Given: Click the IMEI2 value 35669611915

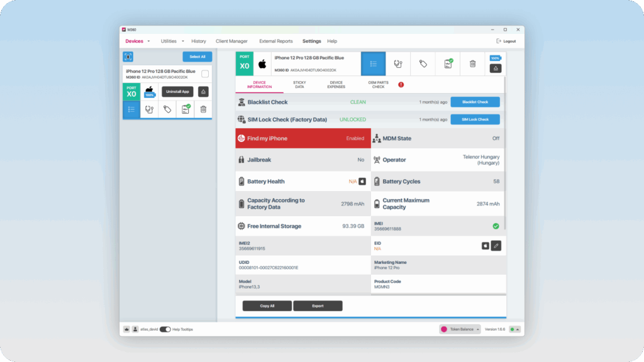Looking at the screenshot, I should pos(252,249).
